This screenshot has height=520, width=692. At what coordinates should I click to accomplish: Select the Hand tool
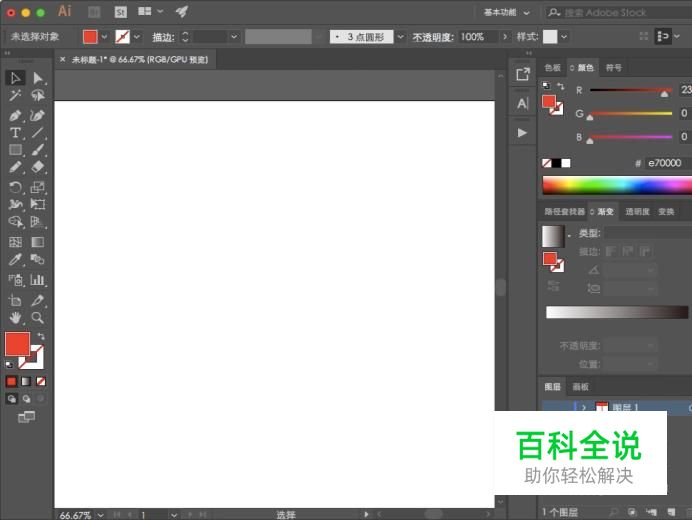[15, 318]
